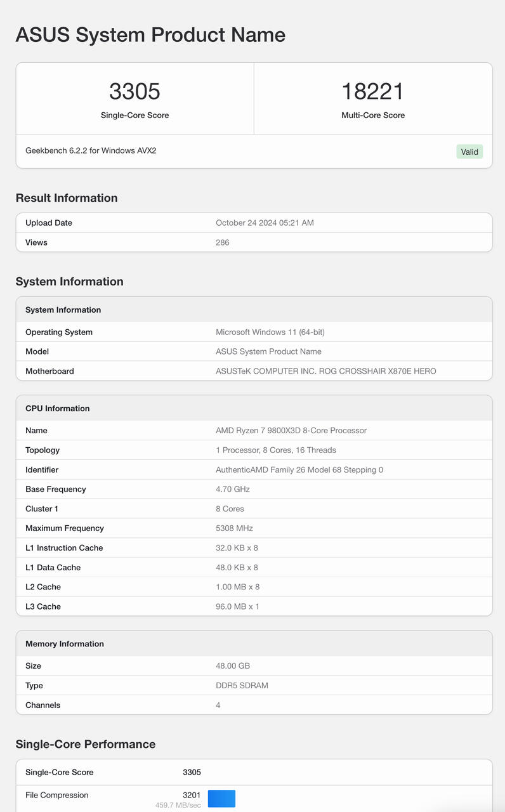The width and height of the screenshot is (505, 812).
Task: Click the 'Memory Information' table header
Action: (x=254, y=643)
